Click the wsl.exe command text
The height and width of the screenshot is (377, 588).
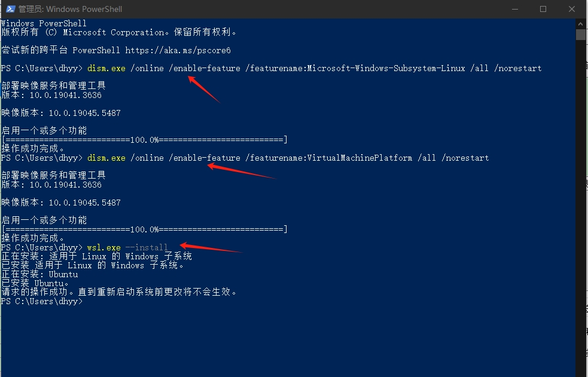(103, 247)
